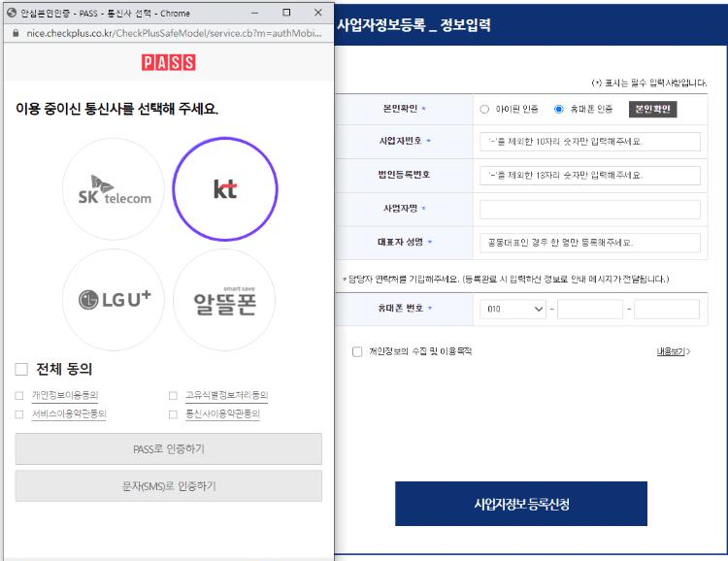The height and width of the screenshot is (561, 728).
Task: Click the 사업자정보 등록신청 button
Action: tap(521, 504)
